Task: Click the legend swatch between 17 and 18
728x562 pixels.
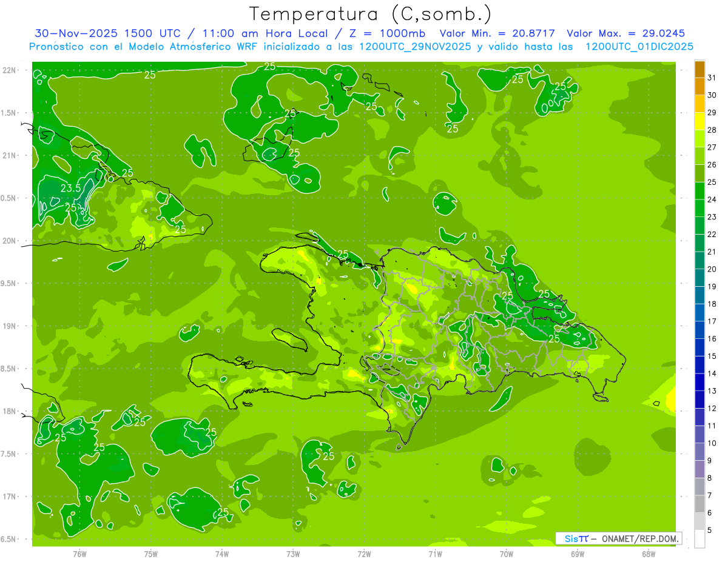Action: pyautogui.click(x=699, y=313)
